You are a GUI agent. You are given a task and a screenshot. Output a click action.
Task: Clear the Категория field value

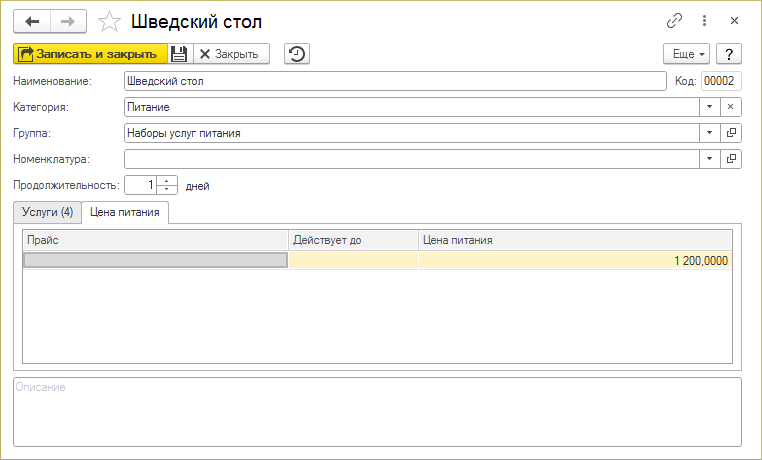coord(731,107)
